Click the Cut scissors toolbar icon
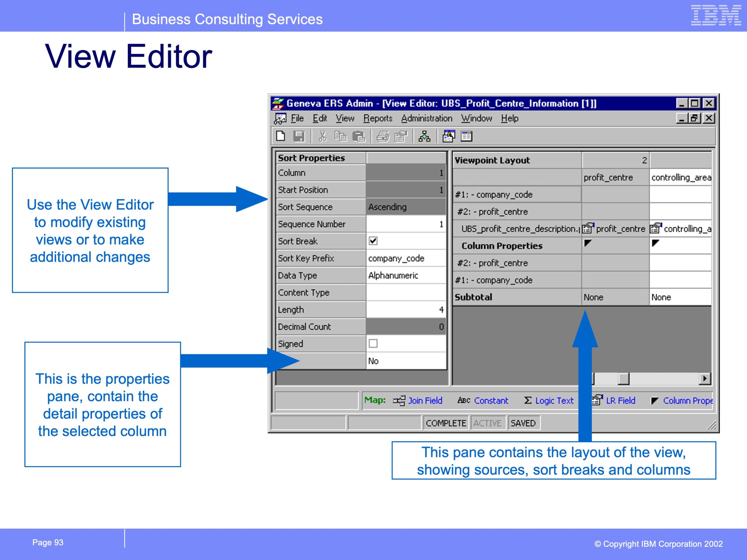The width and height of the screenshot is (747, 560). [322, 136]
